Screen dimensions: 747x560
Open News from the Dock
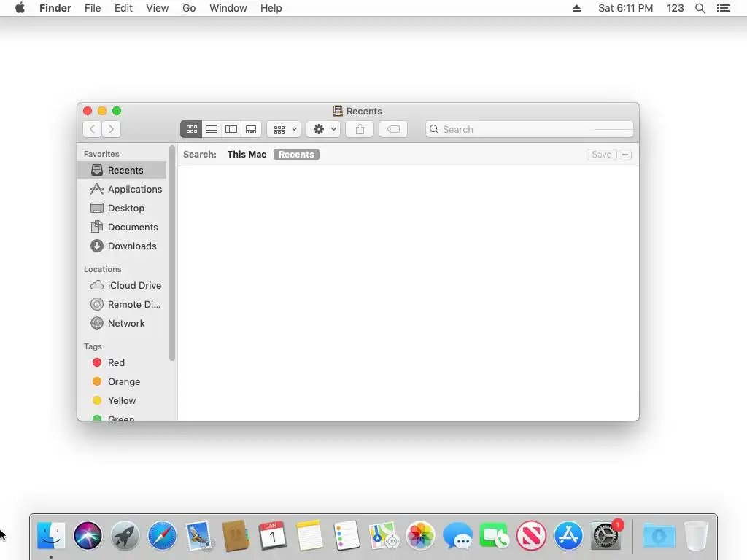point(532,536)
